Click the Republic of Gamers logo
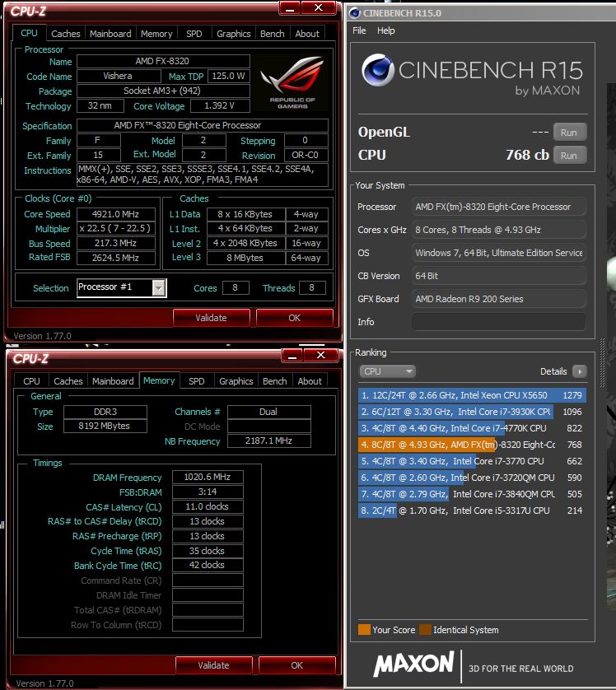Viewport: 616px width, 690px height. pyautogui.click(x=292, y=82)
